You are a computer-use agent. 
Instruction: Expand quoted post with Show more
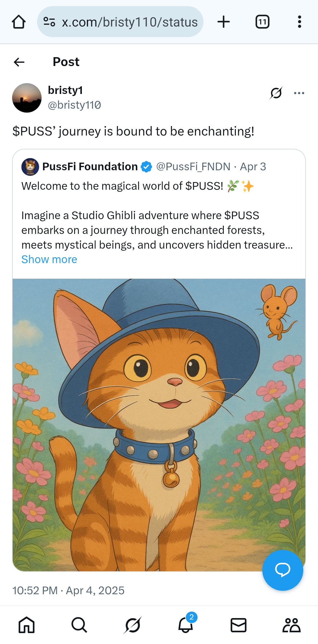[x=49, y=260]
